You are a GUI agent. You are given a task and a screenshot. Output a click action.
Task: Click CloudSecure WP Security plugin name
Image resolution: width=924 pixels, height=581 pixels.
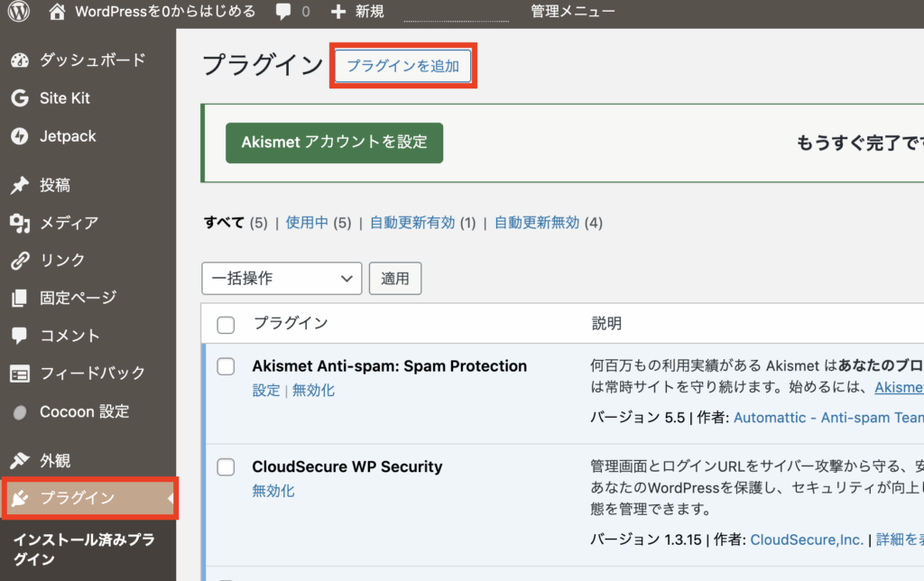point(347,466)
